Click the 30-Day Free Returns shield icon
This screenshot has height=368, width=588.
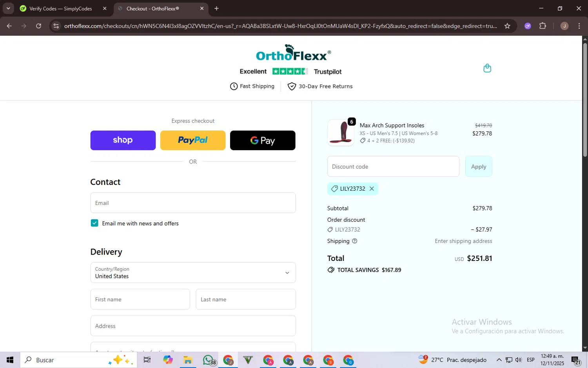coord(292,86)
